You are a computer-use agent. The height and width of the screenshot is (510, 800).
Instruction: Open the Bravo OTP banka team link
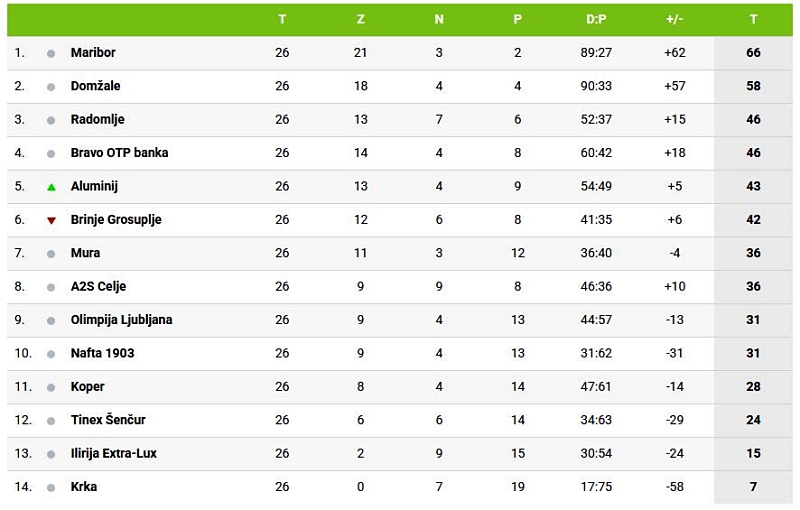click(119, 153)
